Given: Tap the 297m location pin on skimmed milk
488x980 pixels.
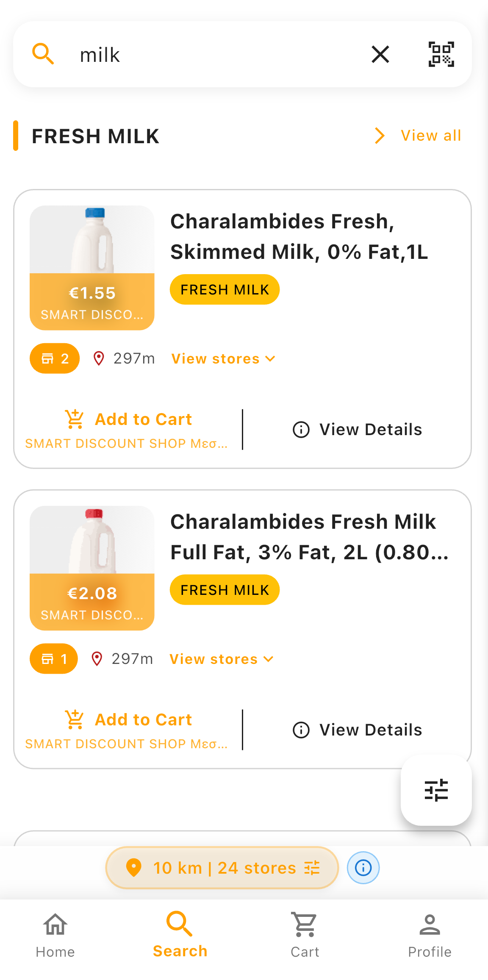Looking at the screenshot, I should coord(99,358).
